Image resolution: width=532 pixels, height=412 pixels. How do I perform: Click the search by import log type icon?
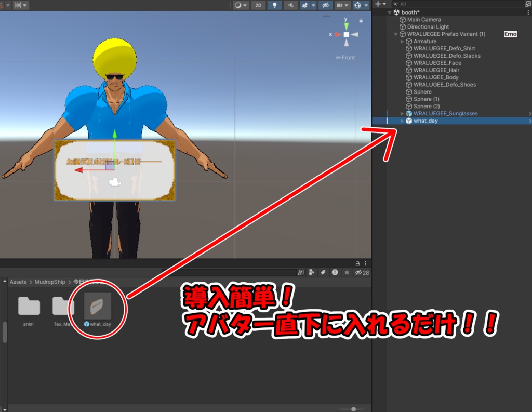click(x=335, y=273)
